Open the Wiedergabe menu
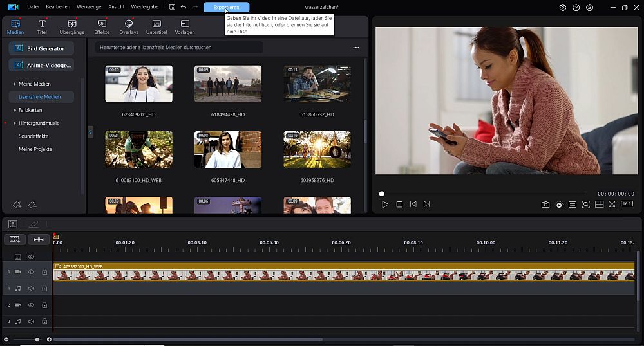The width and height of the screenshot is (644, 346). coord(144,7)
